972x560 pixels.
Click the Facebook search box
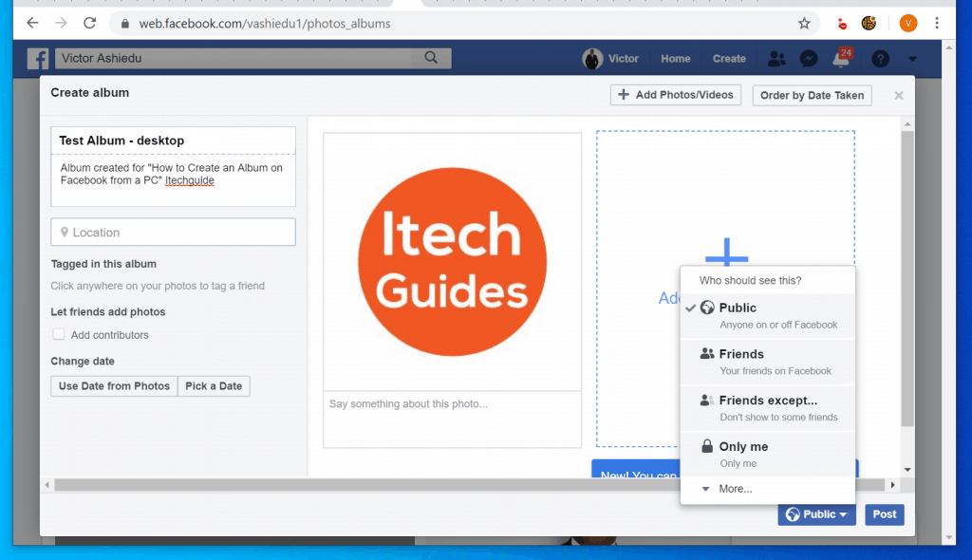[234, 58]
